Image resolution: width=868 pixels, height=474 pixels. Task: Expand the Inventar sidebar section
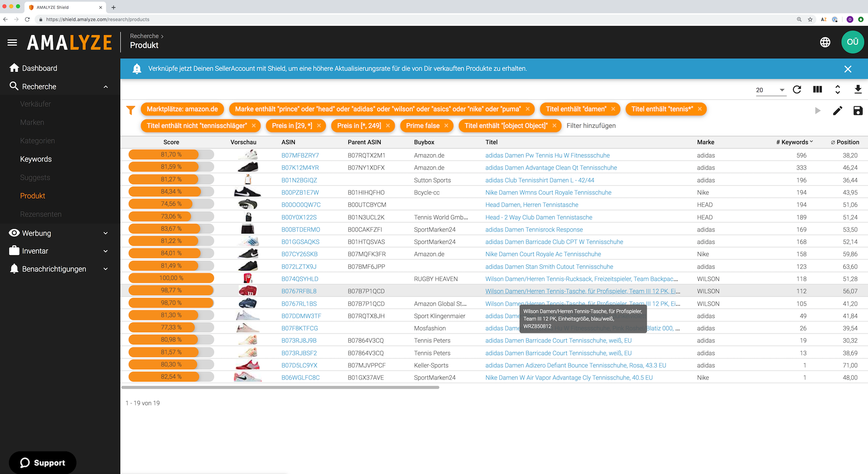tap(106, 251)
